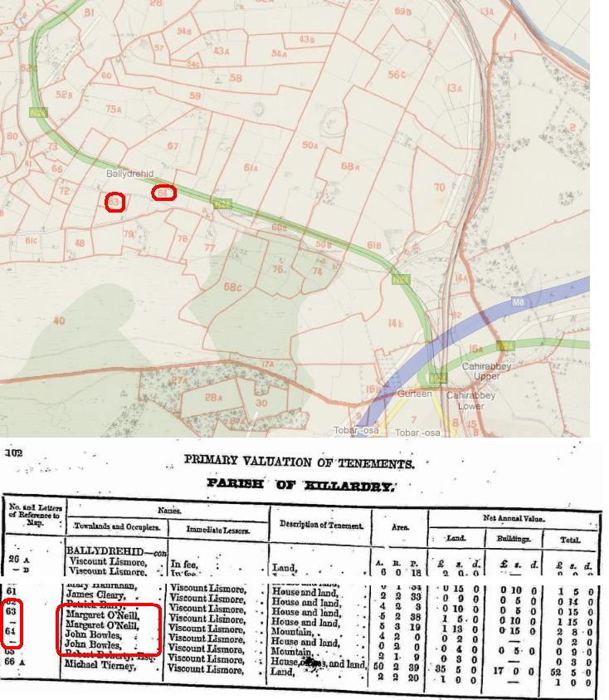Viewport: 609px width, 700px height.
Task: Click the wooded plot labeled 76
Action: (x=279, y=270)
